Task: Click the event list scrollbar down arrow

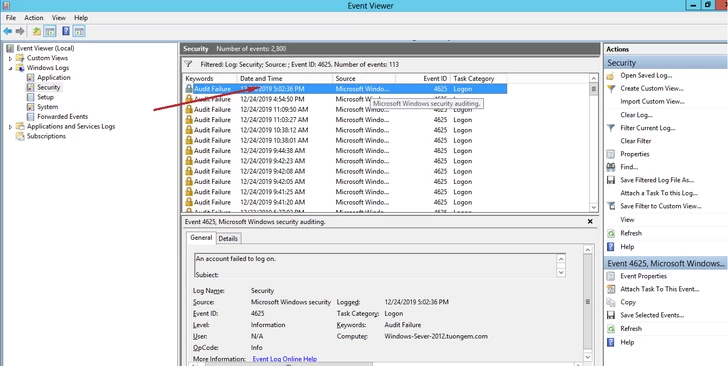Action: pos(593,207)
